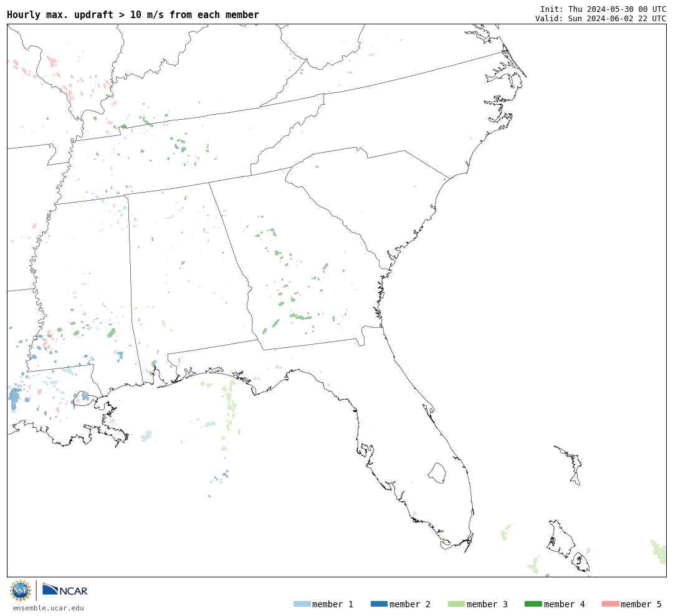This screenshot has width=673, height=616.
Task: Click the member 2 blue legend swatch
Action: [x=379, y=604]
